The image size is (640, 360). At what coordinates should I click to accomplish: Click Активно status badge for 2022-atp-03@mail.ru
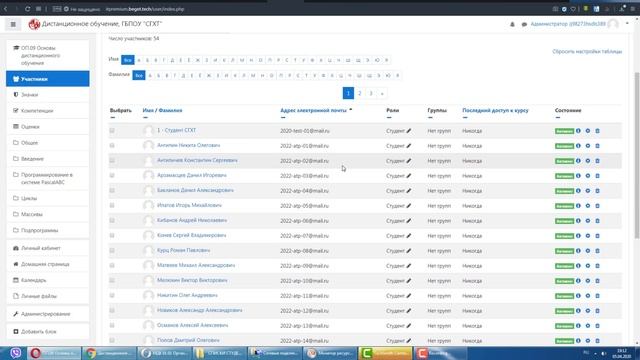coord(564,176)
